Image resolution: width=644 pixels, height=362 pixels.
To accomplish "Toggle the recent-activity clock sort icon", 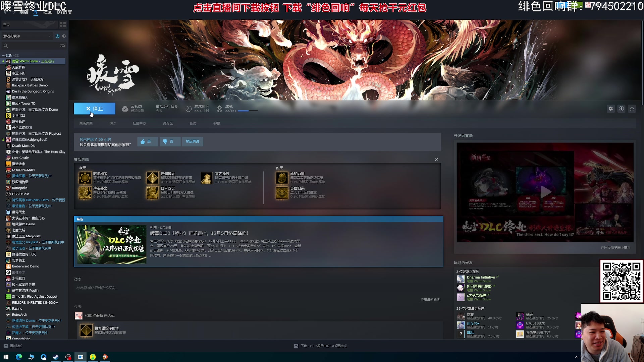I will (57, 36).
